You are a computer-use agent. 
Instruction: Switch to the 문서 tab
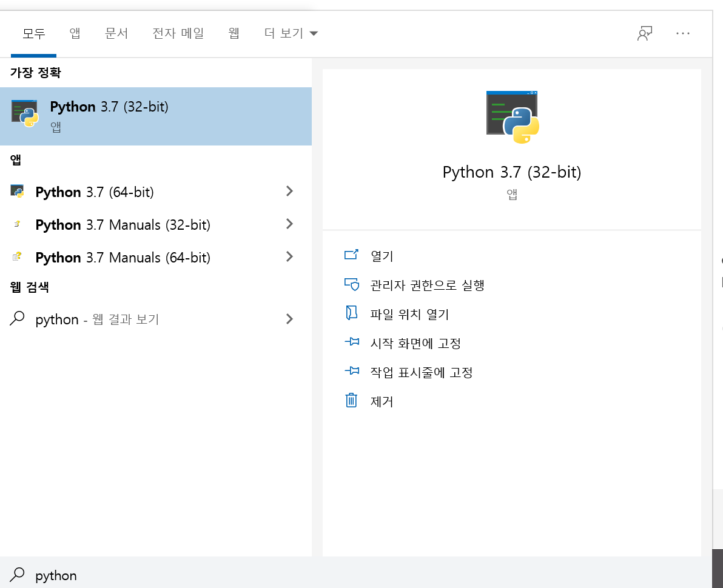pos(116,33)
